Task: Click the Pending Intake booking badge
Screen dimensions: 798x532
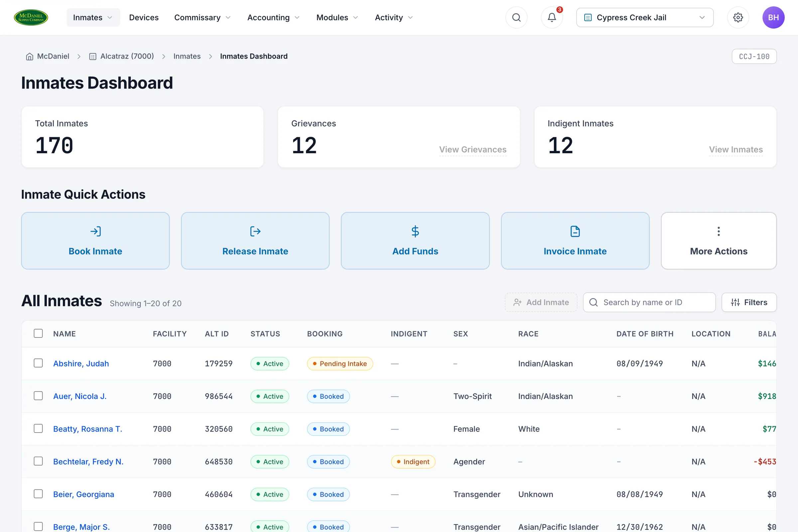Action: click(x=339, y=364)
